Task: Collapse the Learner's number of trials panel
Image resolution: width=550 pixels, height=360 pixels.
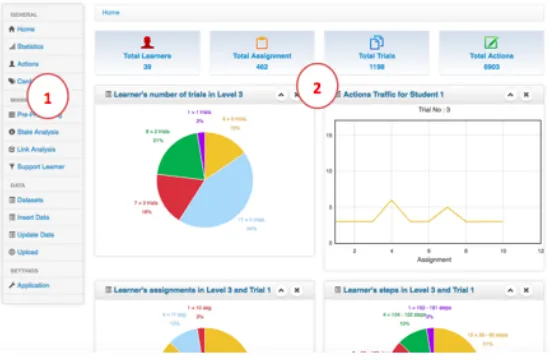Action: pyautogui.click(x=281, y=95)
